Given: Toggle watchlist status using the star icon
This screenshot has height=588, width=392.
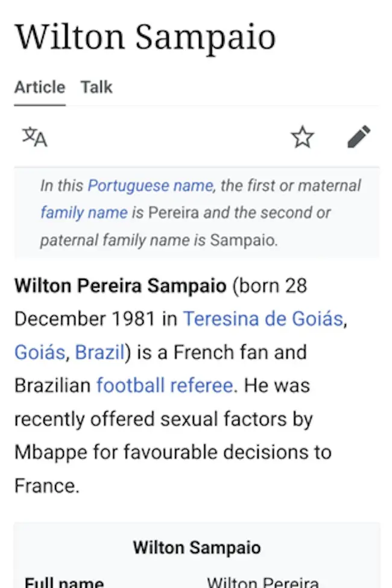Looking at the screenshot, I should (x=302, y=136).
